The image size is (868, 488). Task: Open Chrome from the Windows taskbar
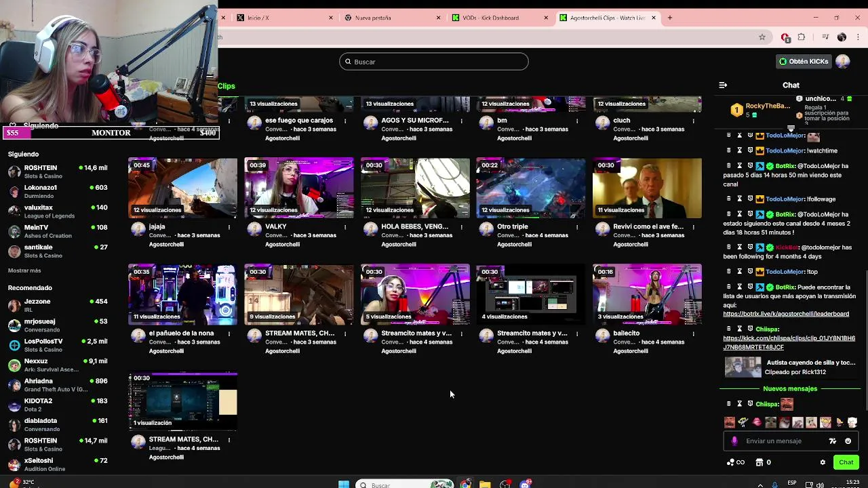465,485
